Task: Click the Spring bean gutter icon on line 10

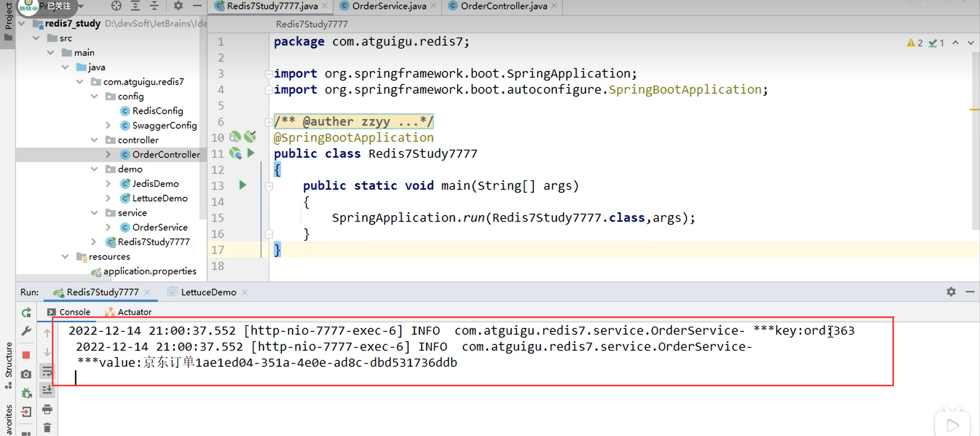Action: (235, 137)
